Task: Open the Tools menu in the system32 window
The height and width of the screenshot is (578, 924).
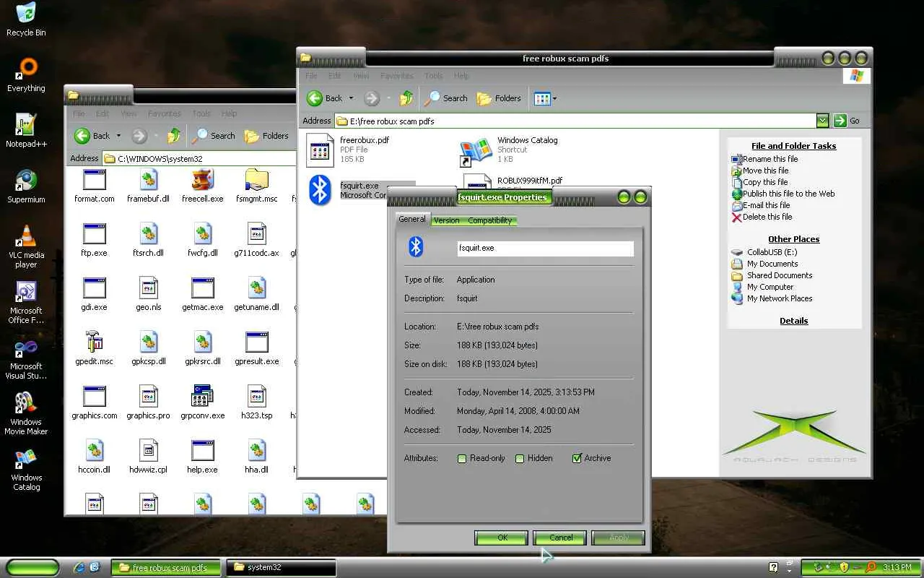Action: (x=201, y=113)
